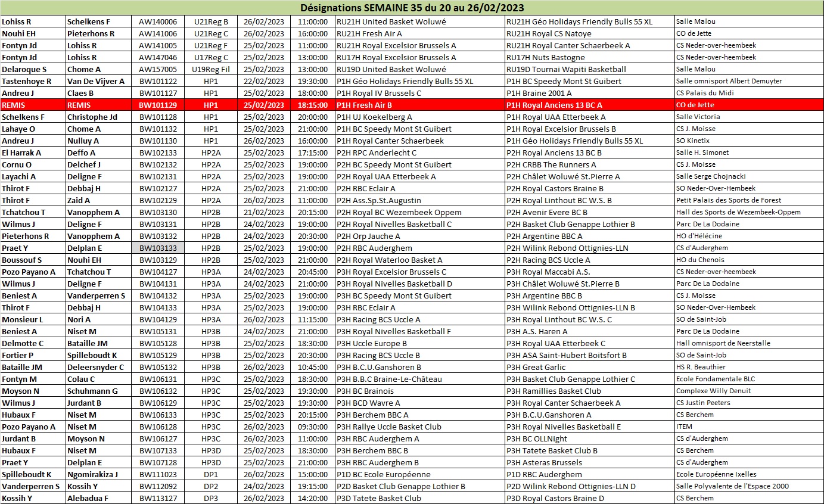Click the AW157005 match code cell
This screenshot has height=504, width=824.
coord(158,69)
